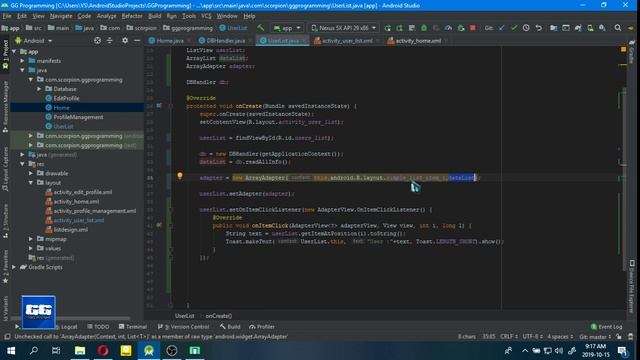Click the Project Structure folder icon
Image resolution: width=640 pixels, height=360 pixels.
pyautogui.click(x=553, y=28)
